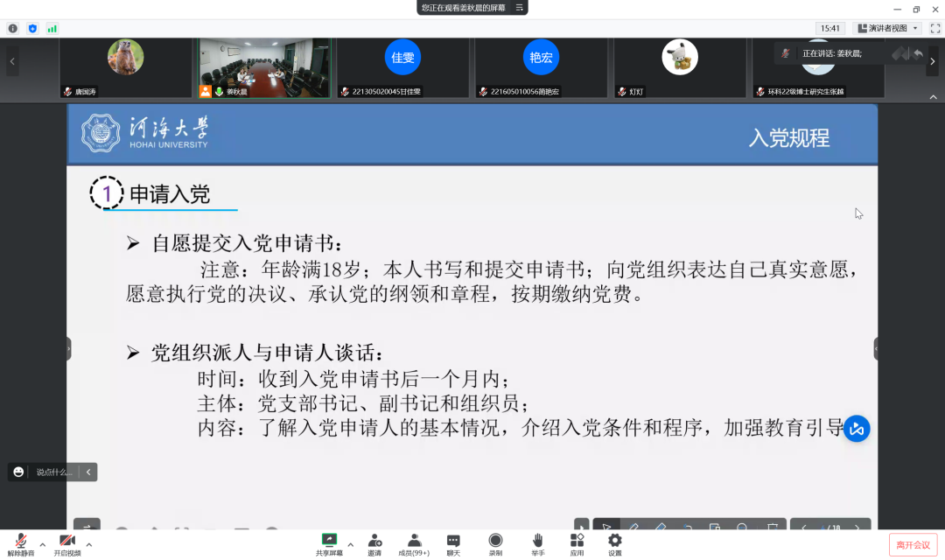Open the 应用 apps icon
945x560 pixels.
[577, 543]
